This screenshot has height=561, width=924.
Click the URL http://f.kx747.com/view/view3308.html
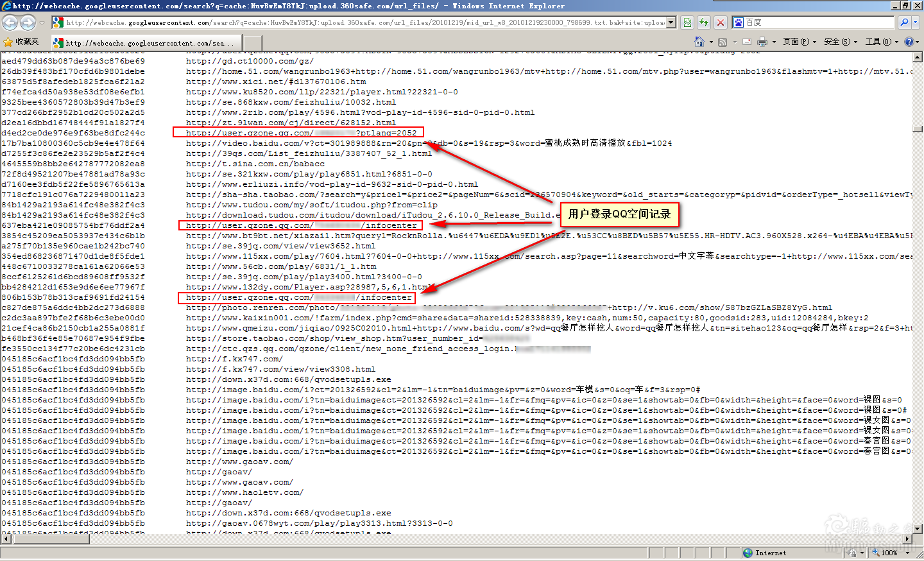coord(281,369)
